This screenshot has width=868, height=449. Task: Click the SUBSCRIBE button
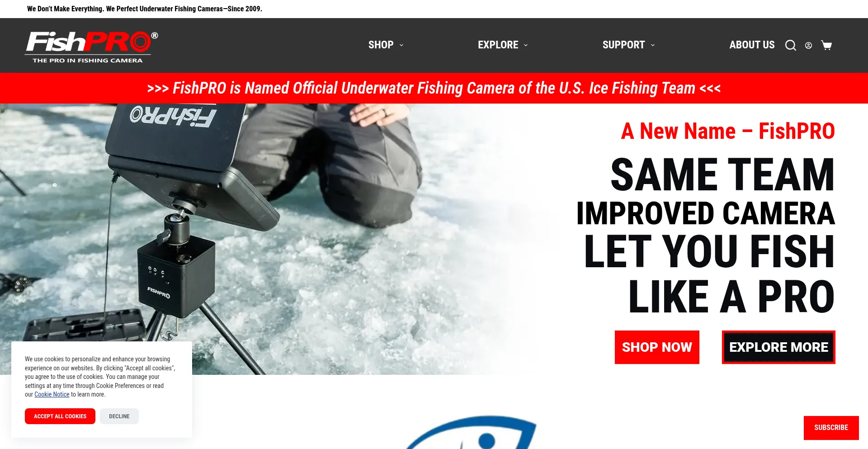pos(831,428)
